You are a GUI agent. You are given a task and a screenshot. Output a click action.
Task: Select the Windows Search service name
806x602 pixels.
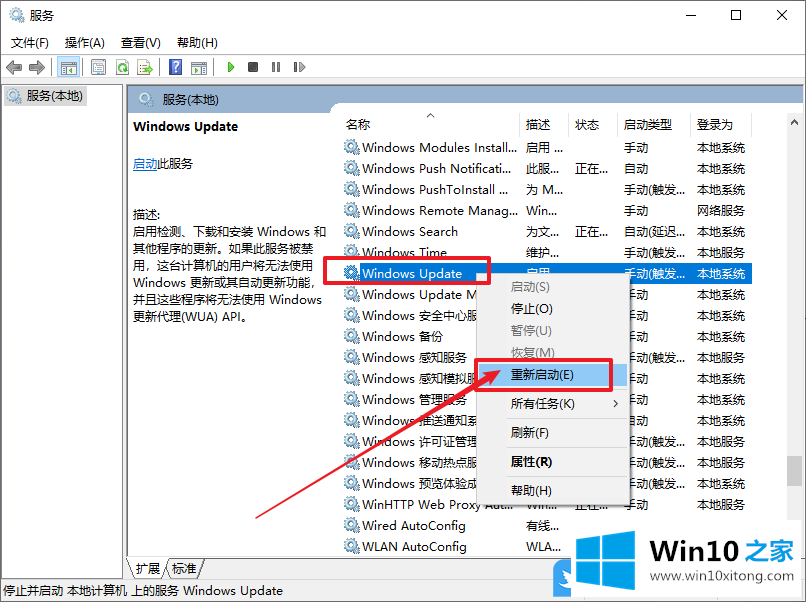410,232
